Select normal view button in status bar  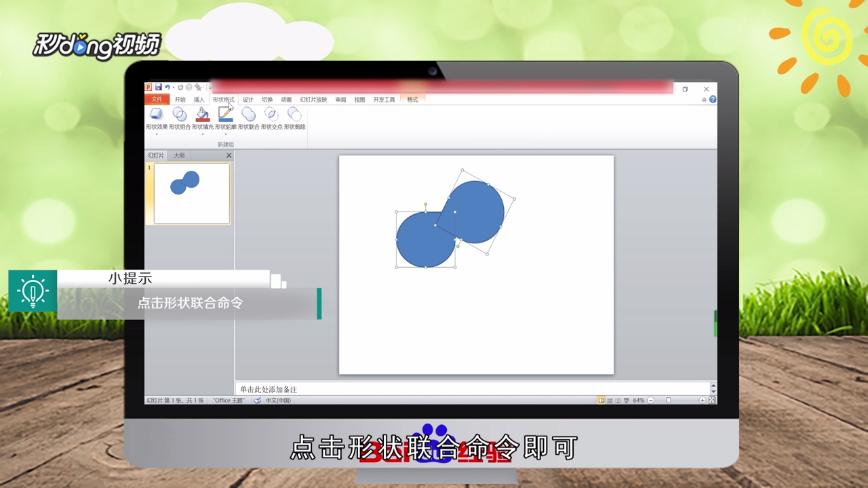(x=601, y=401)
